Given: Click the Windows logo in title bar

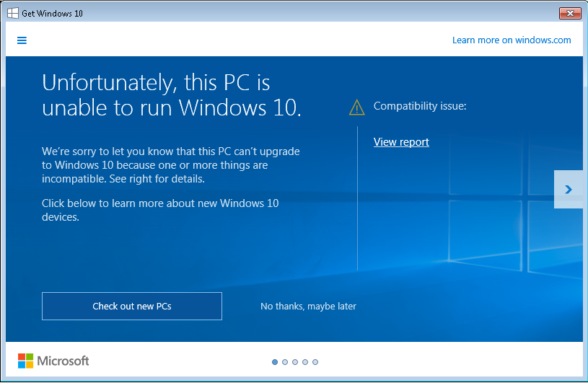Looking at the screenshot, I should click(x=13, y=13).
